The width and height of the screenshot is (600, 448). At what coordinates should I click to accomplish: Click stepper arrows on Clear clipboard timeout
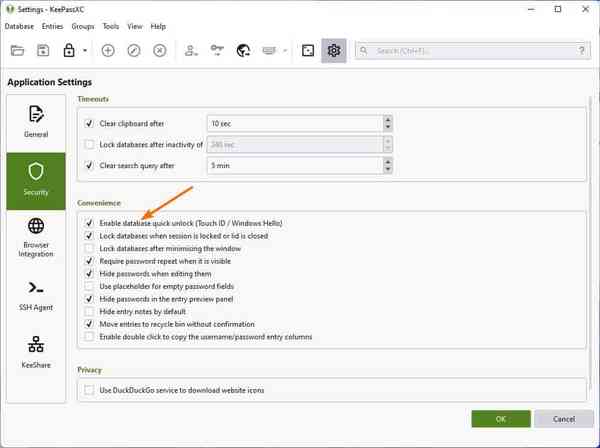pos(387,123)
